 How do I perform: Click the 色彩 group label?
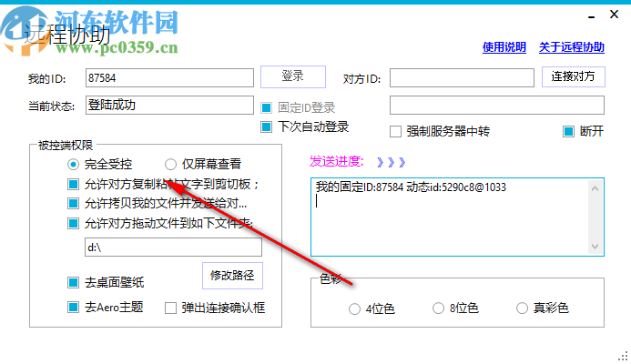(x=331, y=278)
